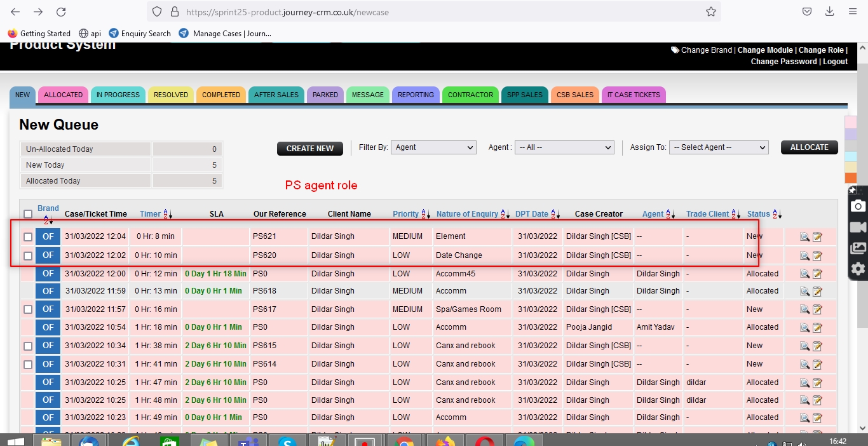Open the gear settings icon in side panel
868x446 pixels.
click(858, 269)
